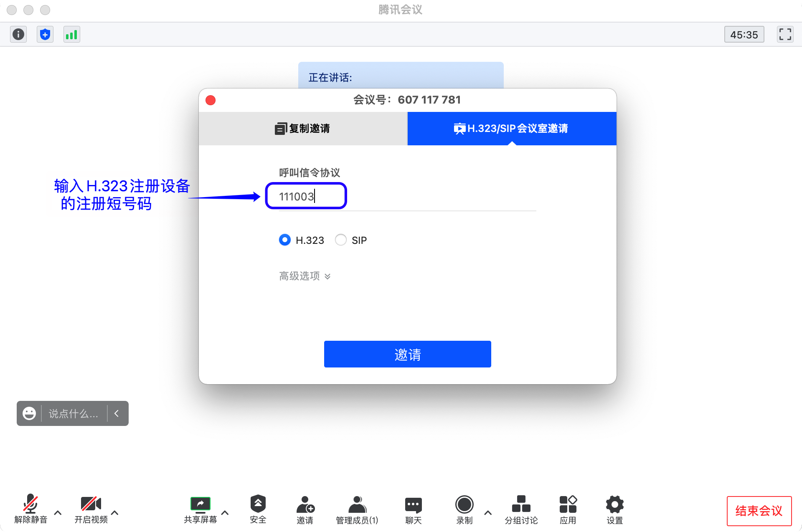Image resolution: width=802 pixels, height=532 pixels.
Task: Collapse the chat bubble bar arrow
Action: (x=117, y=413)
